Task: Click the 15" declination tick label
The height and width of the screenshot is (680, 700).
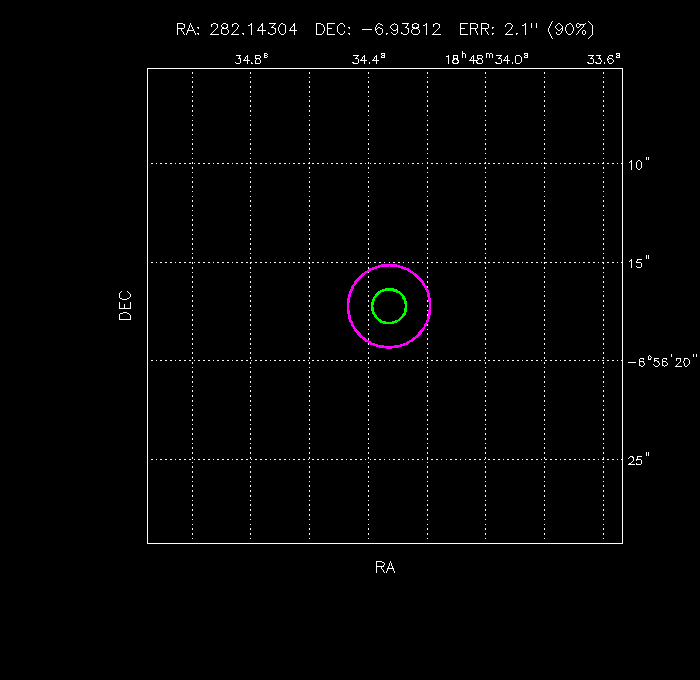Action: coord(638,263)
